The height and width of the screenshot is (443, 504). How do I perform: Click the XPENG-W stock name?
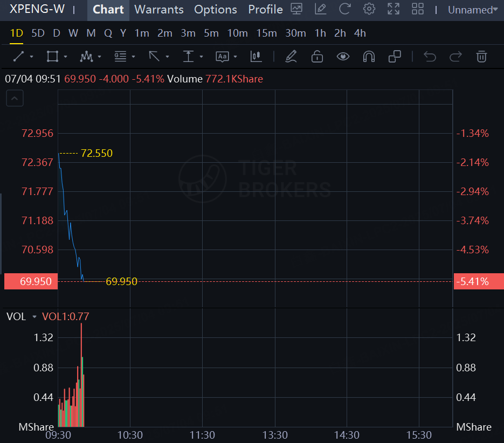click(x=37, y=9)
